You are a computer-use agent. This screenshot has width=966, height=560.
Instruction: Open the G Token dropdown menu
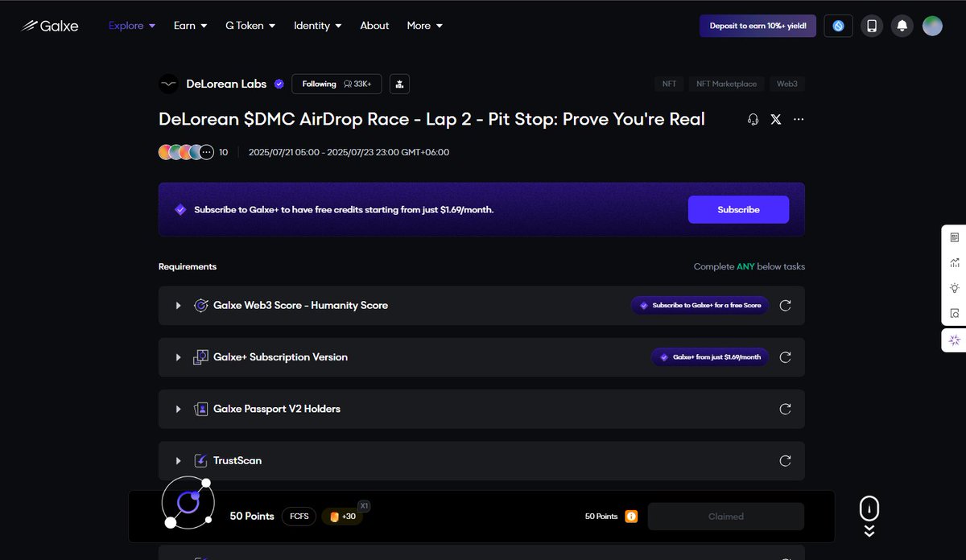(250, 26)
